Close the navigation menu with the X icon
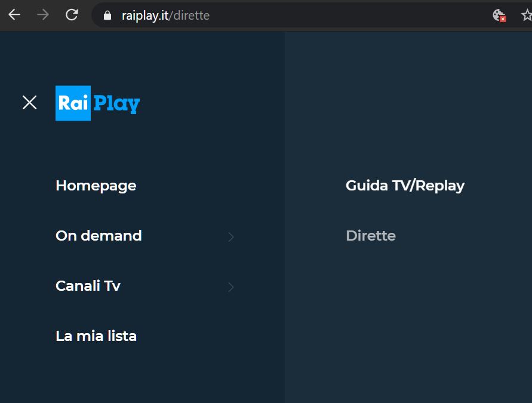532x403 pixels. pos(29,103)
